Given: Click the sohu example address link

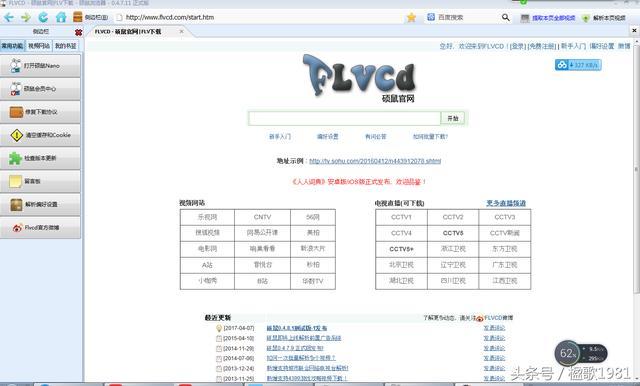Looking at the screenshot, I should tap(375, 161).
